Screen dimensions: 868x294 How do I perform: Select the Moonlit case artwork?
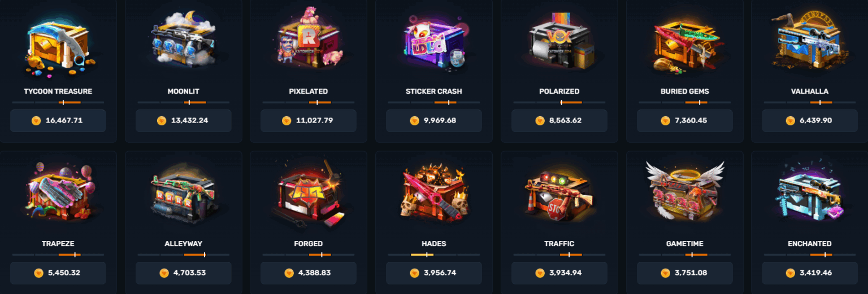point(183,41)
